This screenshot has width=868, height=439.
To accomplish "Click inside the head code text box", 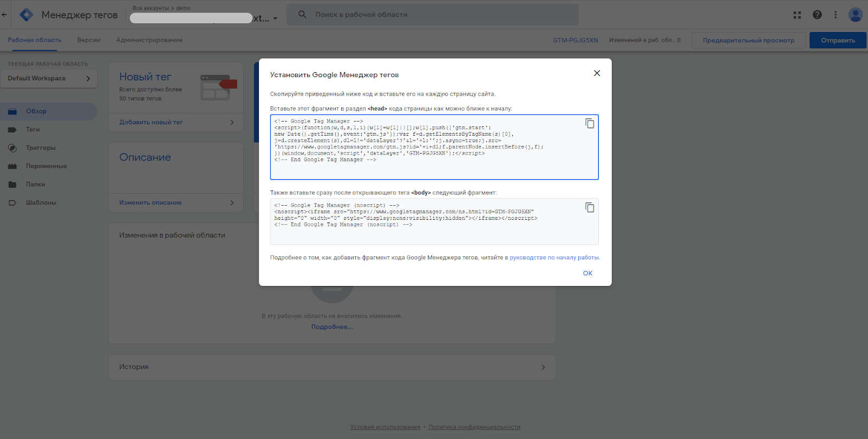I will (x=435, y=147).
